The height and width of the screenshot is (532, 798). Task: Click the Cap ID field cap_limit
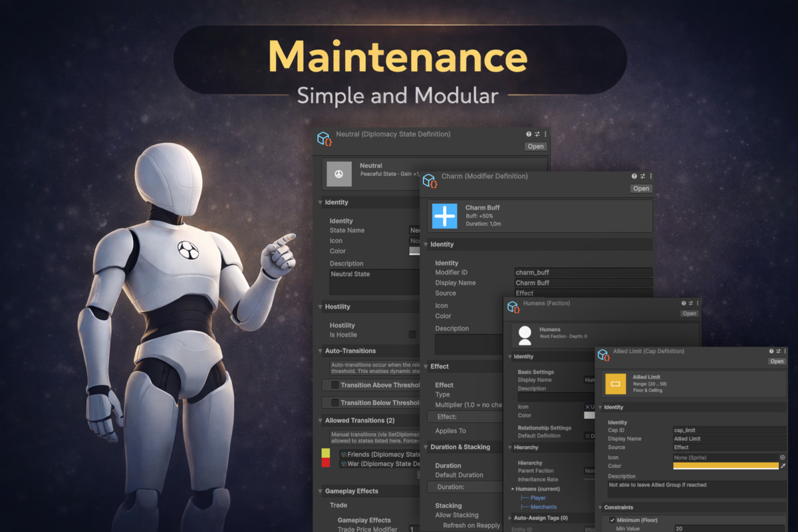coord(730,430)
